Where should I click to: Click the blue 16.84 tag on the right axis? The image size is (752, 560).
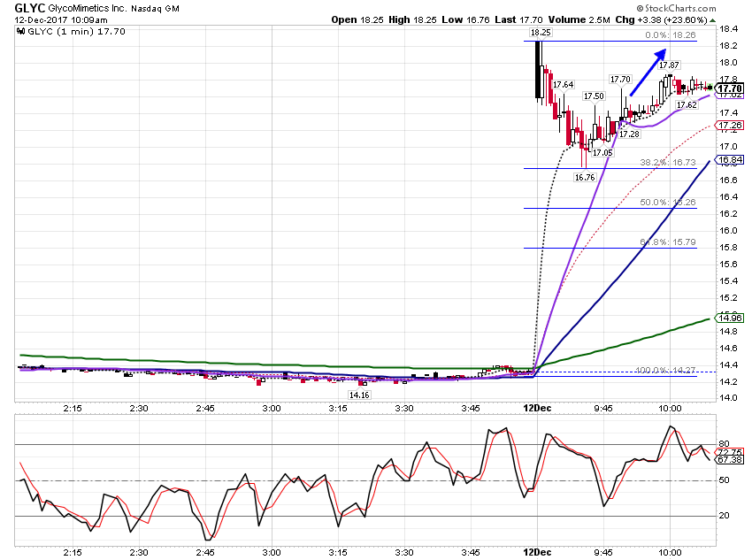(730, 160)
